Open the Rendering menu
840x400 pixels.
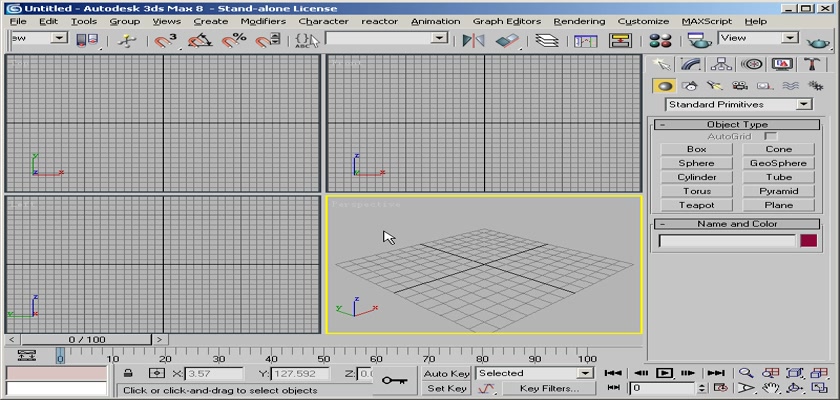[579, 21]
